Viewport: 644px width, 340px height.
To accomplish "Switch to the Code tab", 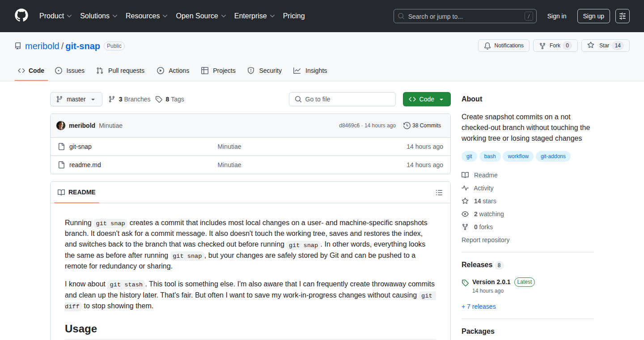I will pyautogui.click(x=31, y=71).
